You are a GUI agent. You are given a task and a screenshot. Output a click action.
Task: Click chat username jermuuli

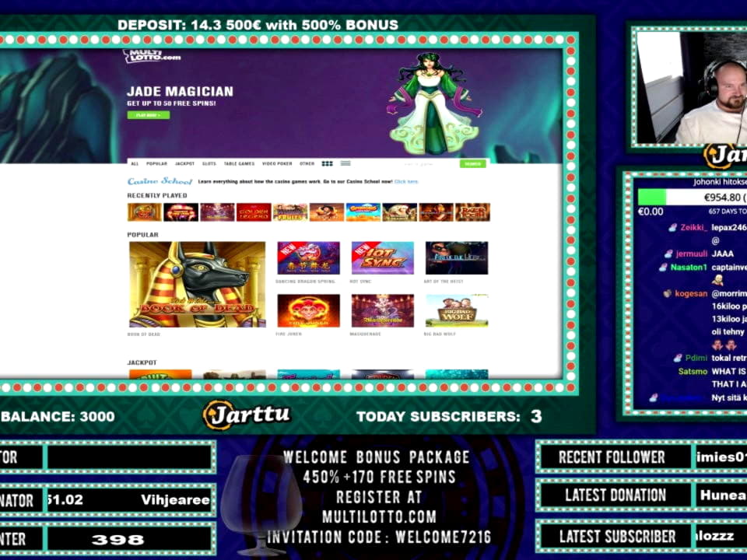pos(691,254)
